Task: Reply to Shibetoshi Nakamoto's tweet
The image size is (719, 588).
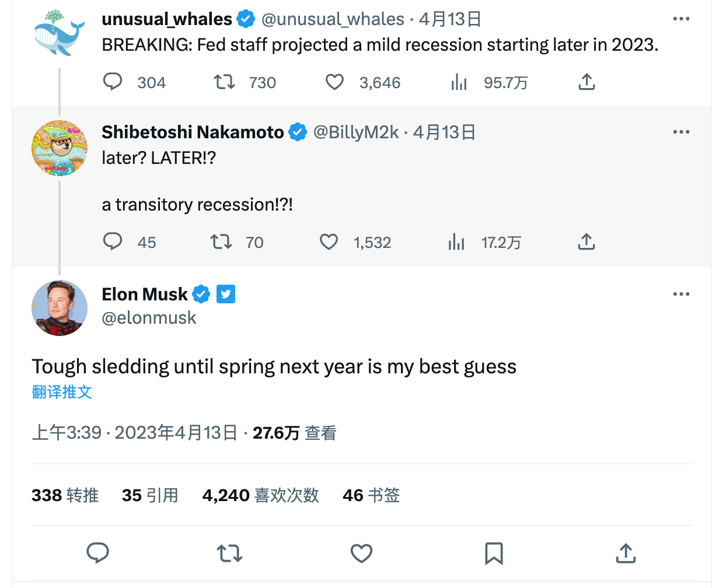Action: point(113,242)
